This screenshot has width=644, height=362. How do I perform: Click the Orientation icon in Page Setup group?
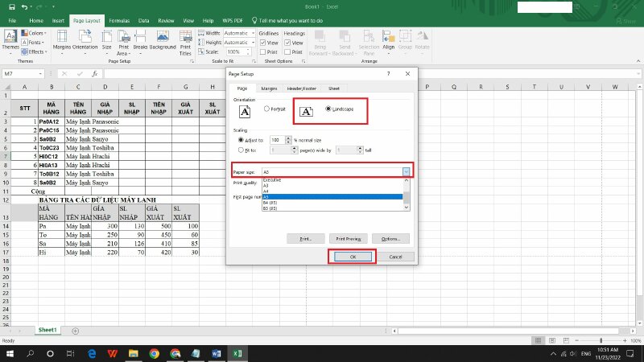click(x=85, y=41)
